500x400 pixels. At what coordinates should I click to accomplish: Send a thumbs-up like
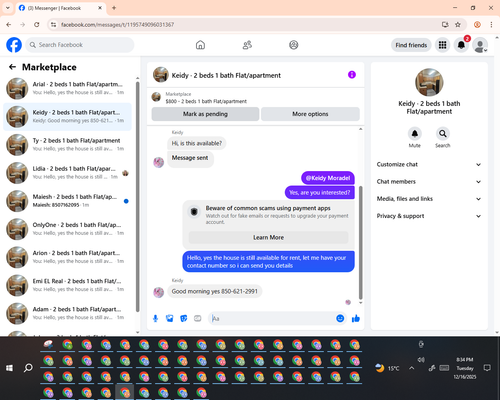pyautogui.click(x=356, y=319)
